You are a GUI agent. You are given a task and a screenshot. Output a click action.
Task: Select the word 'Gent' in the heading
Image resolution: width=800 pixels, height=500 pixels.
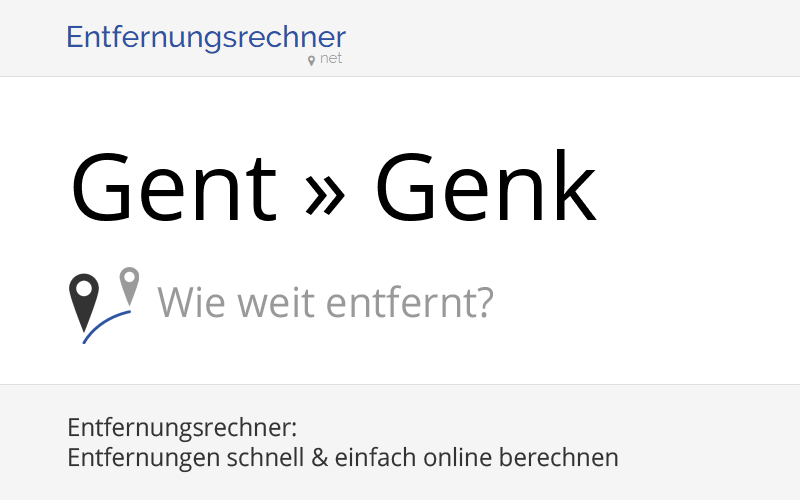pos(174,188)
